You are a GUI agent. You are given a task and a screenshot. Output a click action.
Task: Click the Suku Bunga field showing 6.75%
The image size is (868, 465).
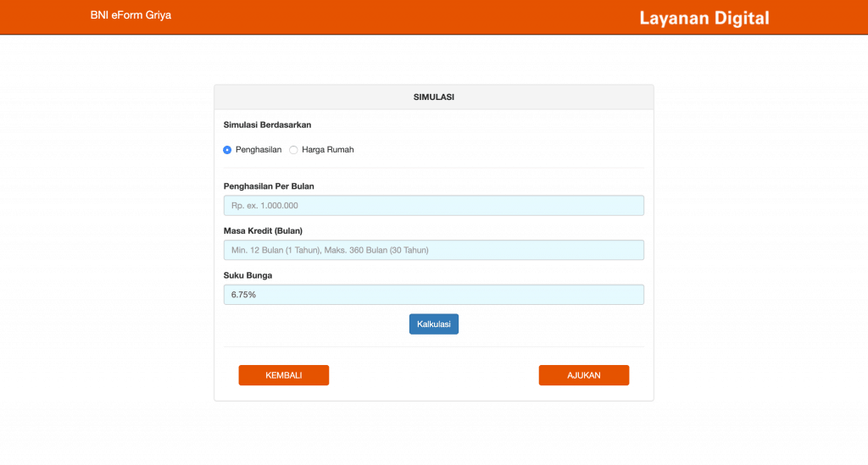433,295
